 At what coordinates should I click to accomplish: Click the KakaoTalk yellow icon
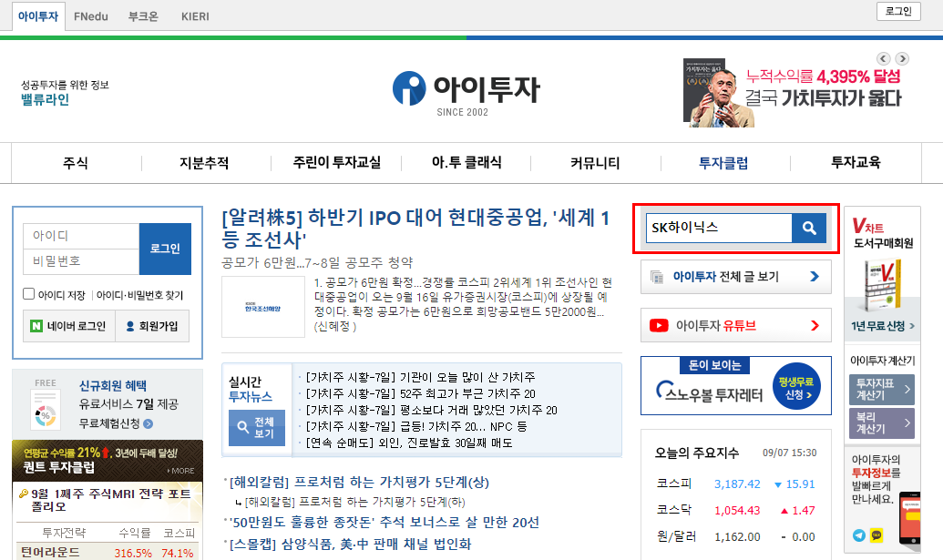pyautogui.click(x=876, y=535)
